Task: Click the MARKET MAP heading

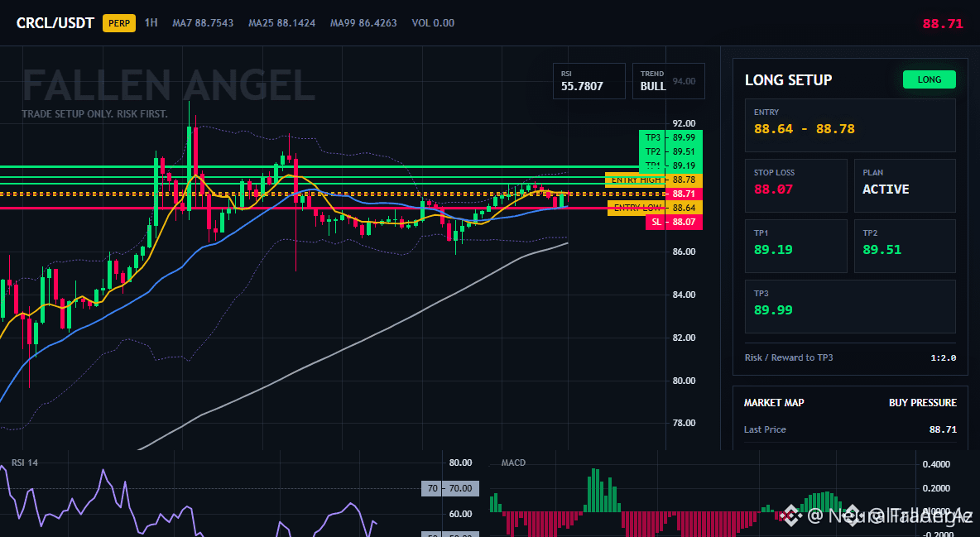Action: tap(774, 403)
